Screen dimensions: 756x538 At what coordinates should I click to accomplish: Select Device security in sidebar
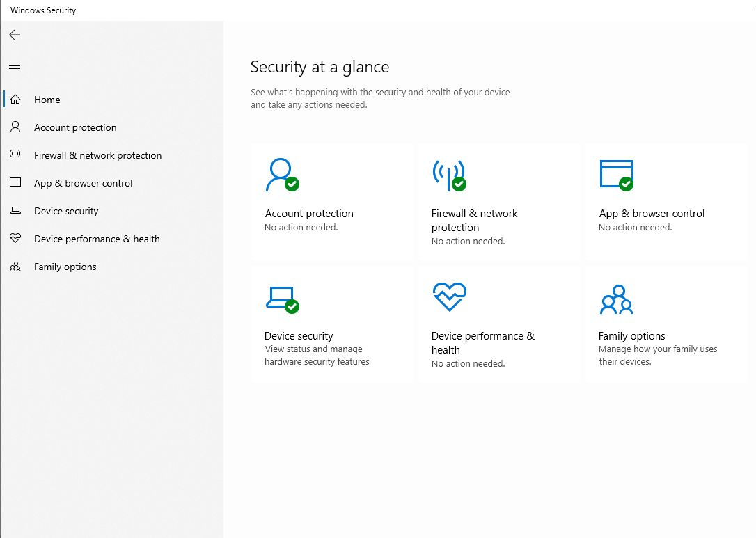pyautogui.click(x=66, y=211)
